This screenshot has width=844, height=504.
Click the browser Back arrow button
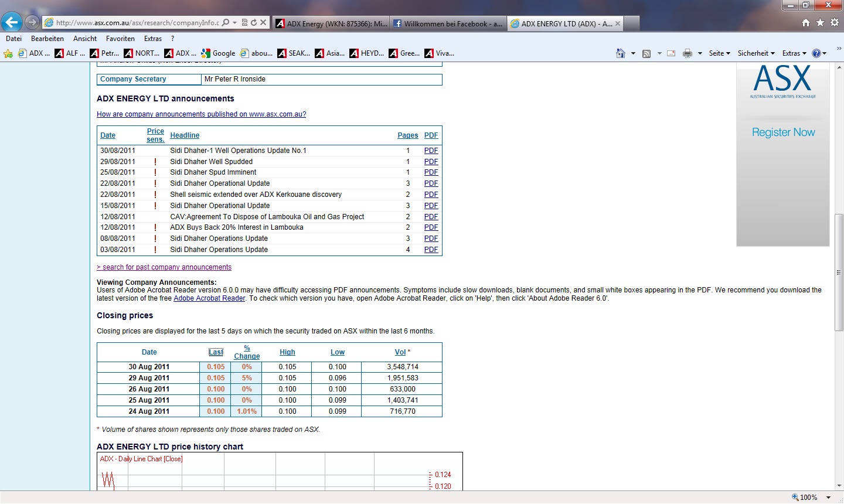[11, 22]
